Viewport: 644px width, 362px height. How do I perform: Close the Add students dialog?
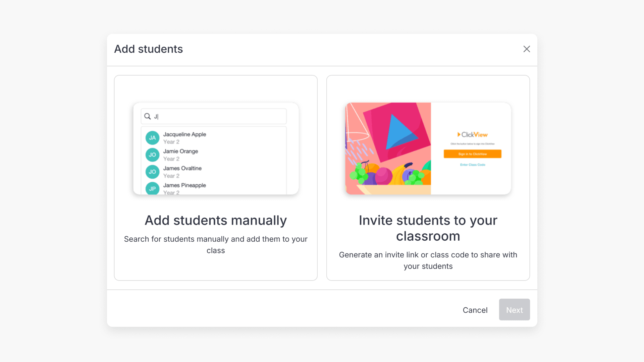[x=527, y=49]
